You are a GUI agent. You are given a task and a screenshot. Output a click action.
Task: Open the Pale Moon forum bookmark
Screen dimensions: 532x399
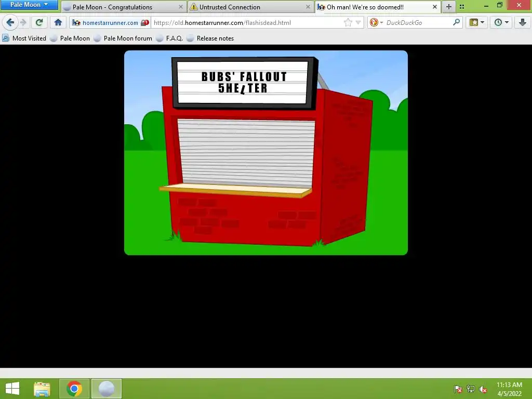(x=123, y=38)
